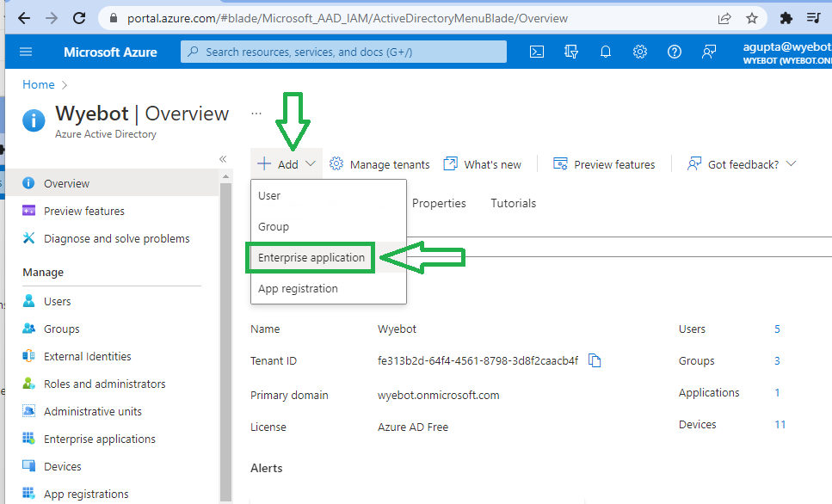Image resolution: width=832 pixels, height=504 pixels.
Task: Click the Groups count 3
Action: pyautogui.click(x=777, y=360)
